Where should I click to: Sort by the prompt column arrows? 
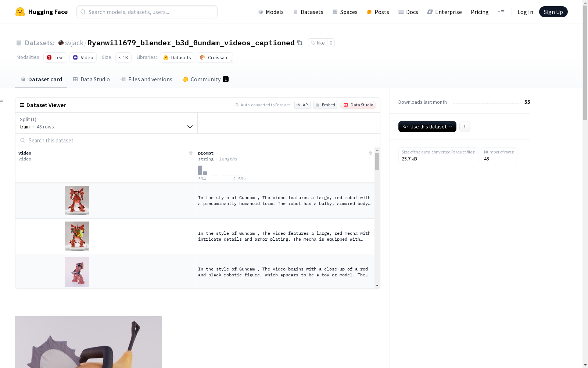[x=370, y=153]
